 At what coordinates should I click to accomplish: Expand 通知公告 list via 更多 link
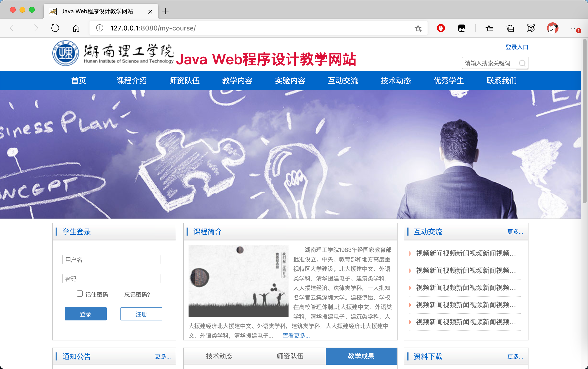coord(163,356)
